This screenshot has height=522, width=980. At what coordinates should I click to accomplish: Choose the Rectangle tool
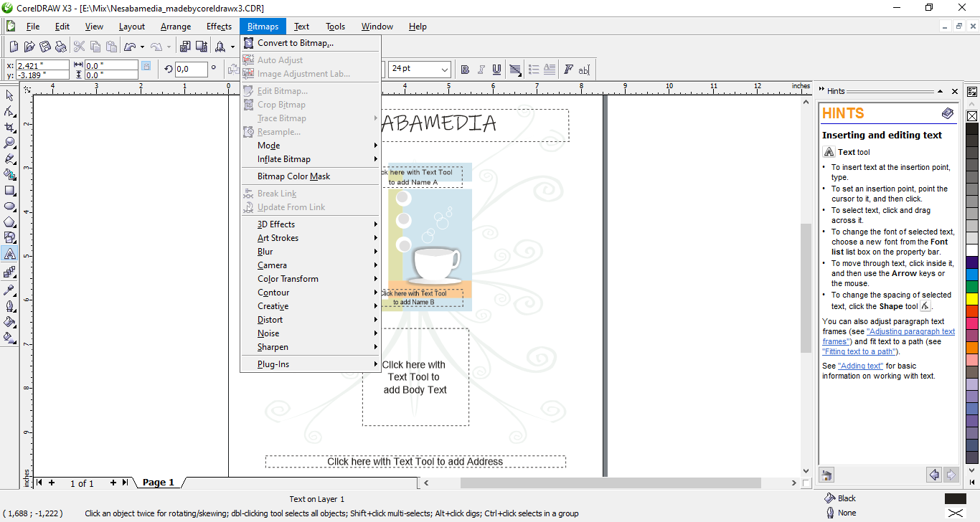coord(10,191)
